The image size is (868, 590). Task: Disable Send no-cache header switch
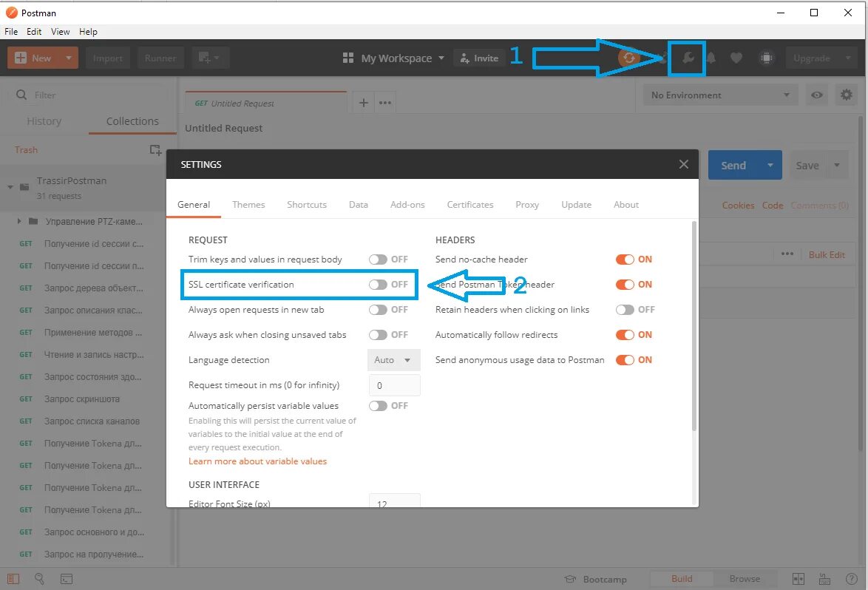(x=625, y=260)
